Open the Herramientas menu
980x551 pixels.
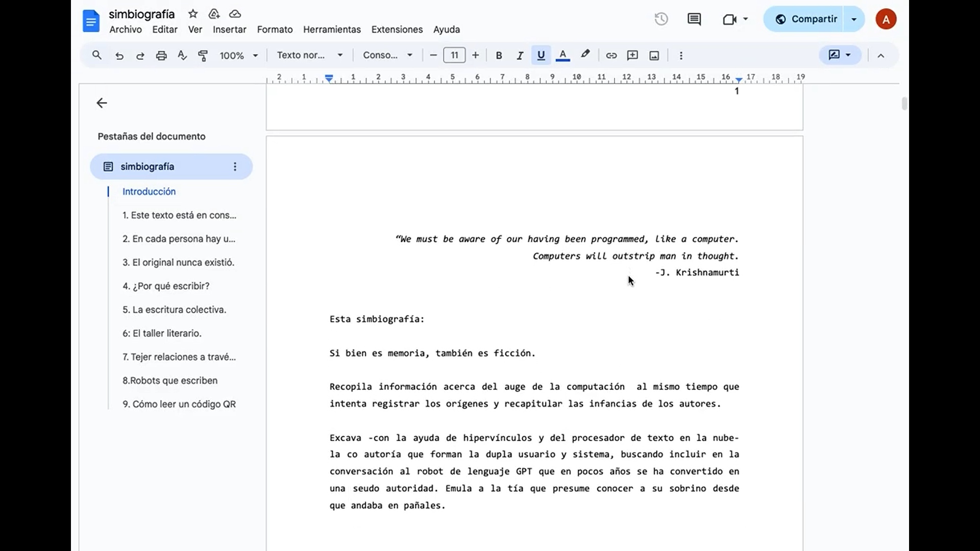[x=332, y=30]
